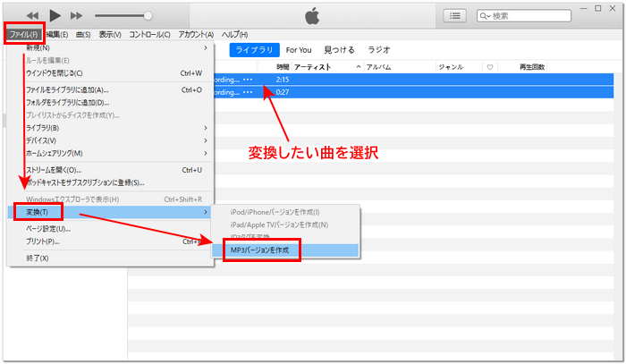The image size is (626, 364).
Task: Open the アカウント(A) menu
Action: 196,35
